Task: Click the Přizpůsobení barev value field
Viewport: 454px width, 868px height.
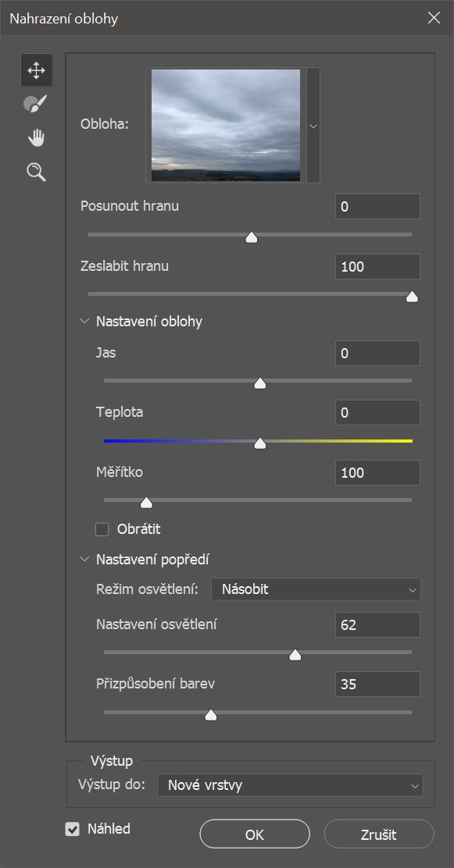Action: tap(377, 685)
